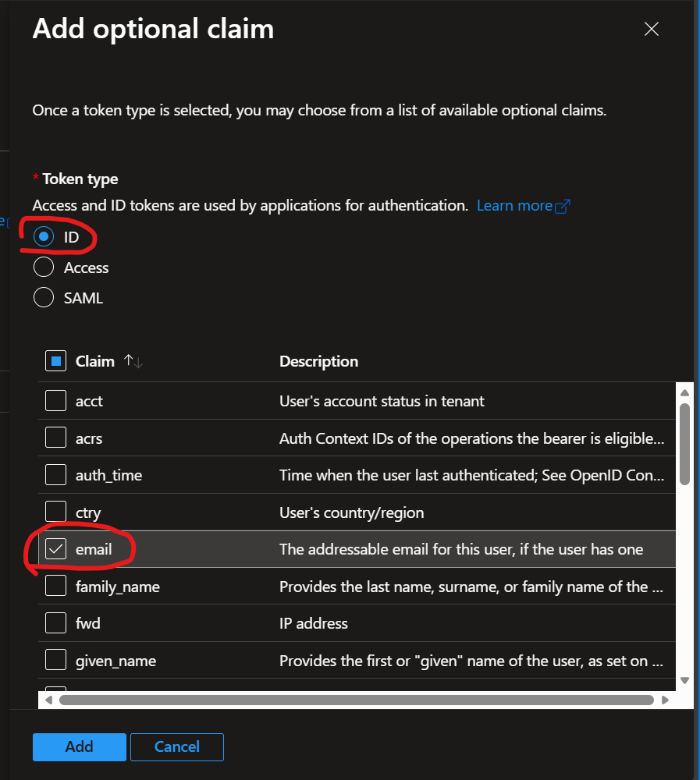This screenshot has height=780, width=700.
Task: Select the SAML token type
Action: click(44, 297)
